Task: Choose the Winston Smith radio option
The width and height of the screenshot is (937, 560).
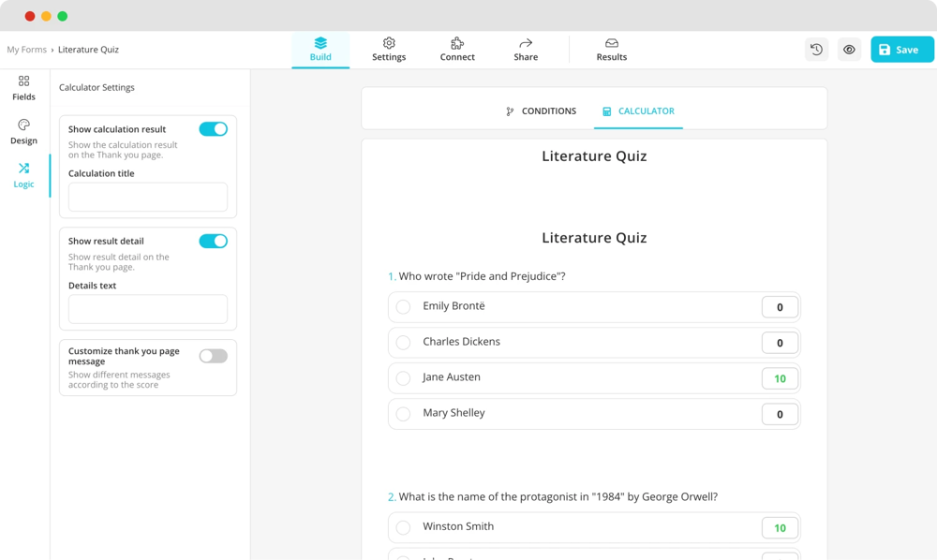Action: coord(403,527)
